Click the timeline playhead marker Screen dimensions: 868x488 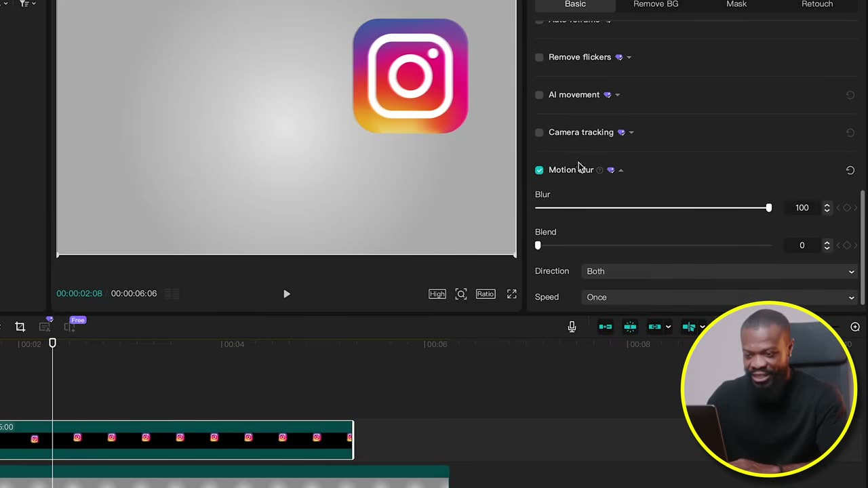click(52, 344)
